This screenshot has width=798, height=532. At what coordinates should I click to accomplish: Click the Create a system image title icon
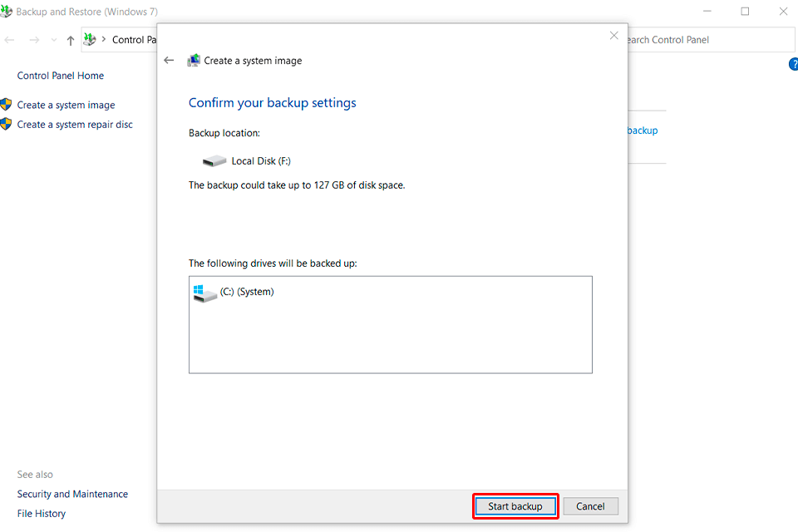(x=194, y=61)
